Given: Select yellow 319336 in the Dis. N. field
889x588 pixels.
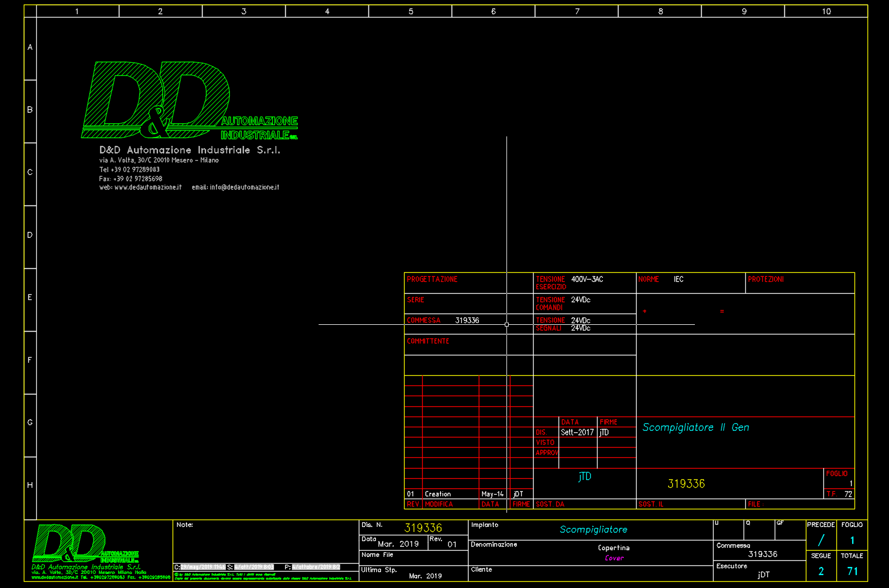Looking at the screenshot, I should 423,528.
